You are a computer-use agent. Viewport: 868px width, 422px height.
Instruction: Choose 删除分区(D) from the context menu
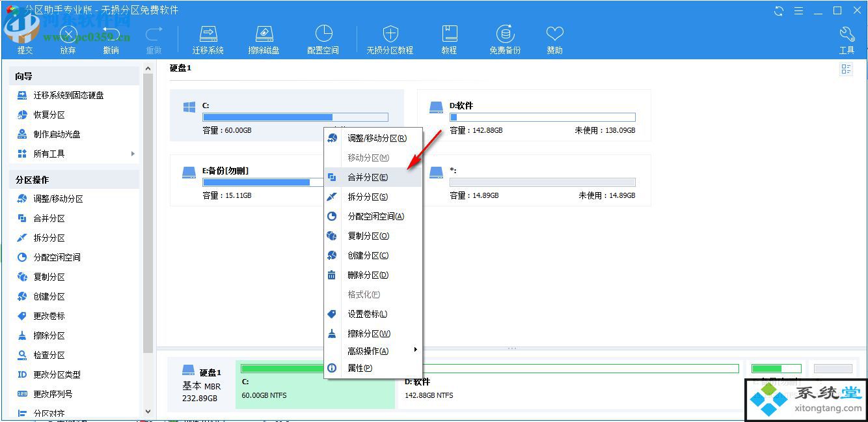[x=373, y=275]
